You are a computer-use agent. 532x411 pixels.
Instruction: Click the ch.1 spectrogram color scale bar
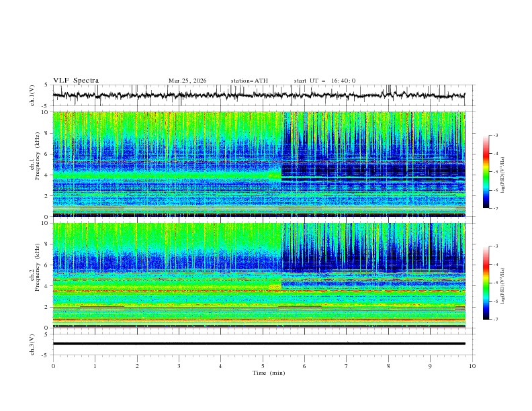(486, 172)
